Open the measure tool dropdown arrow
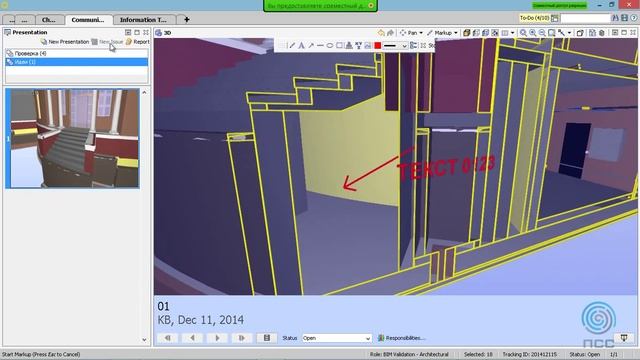Viewport: 640px width, 360px height. point(569,33)
